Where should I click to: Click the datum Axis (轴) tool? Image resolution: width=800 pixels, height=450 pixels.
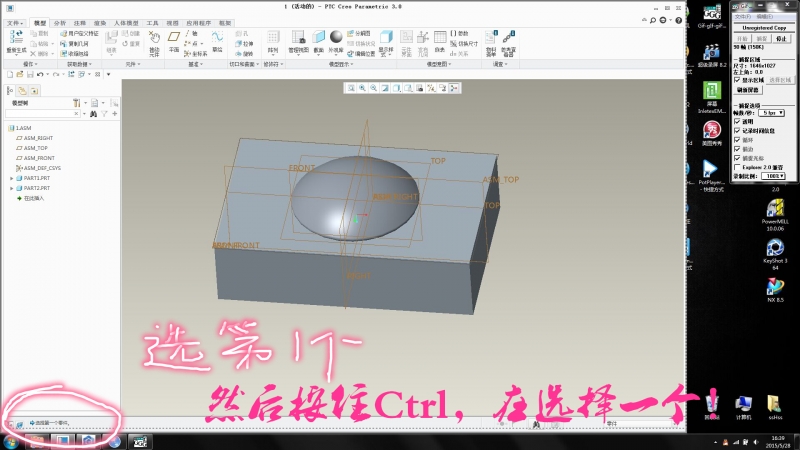[191, 34]
